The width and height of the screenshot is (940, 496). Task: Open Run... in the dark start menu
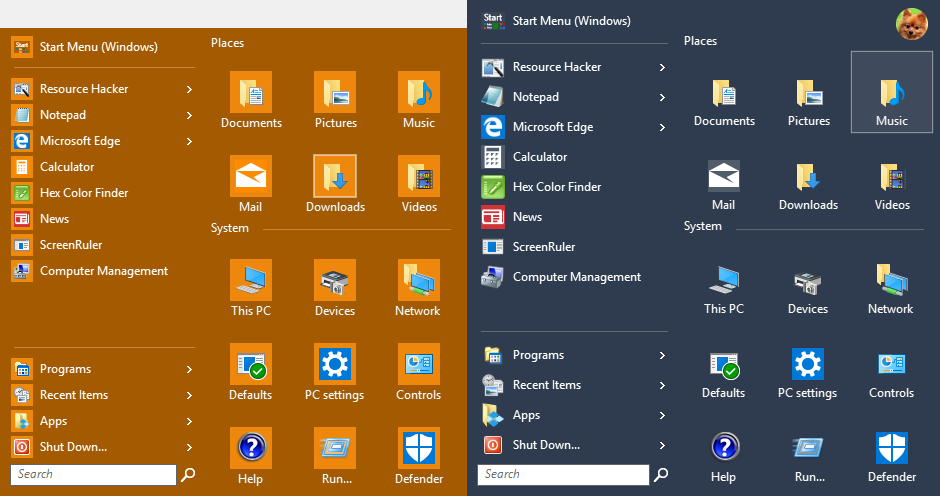[809, 458]
